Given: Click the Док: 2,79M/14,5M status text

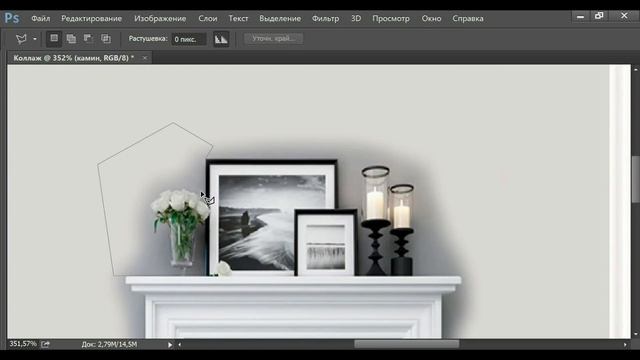Looking at the screenshot, I should pos(109,344).
